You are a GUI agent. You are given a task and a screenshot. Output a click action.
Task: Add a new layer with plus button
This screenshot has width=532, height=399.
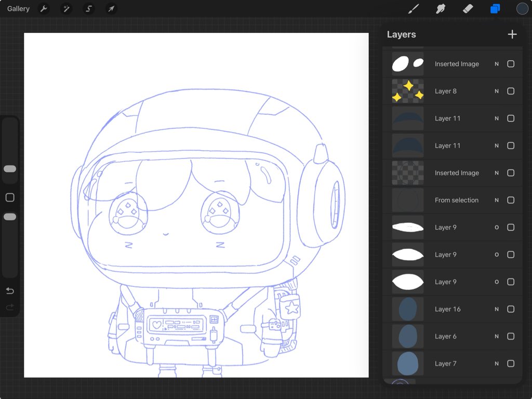pyautogui.click(x=512, y=34)
